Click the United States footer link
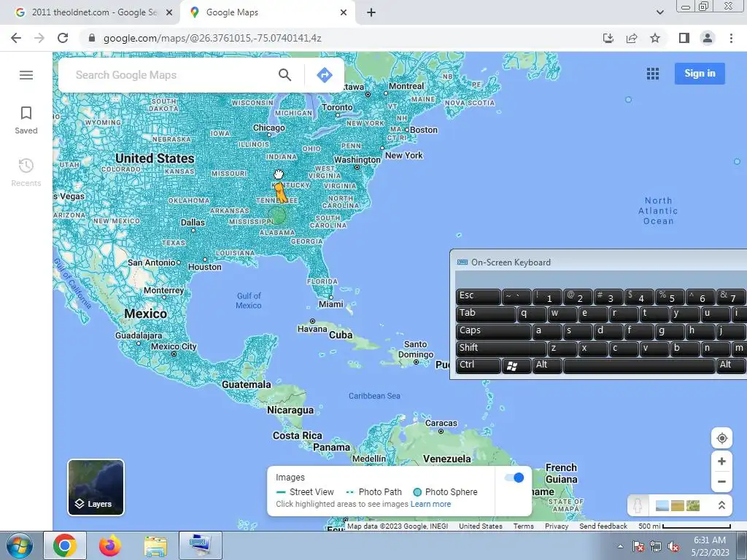Viewport: 747px width, 560px height. (480, 526)
